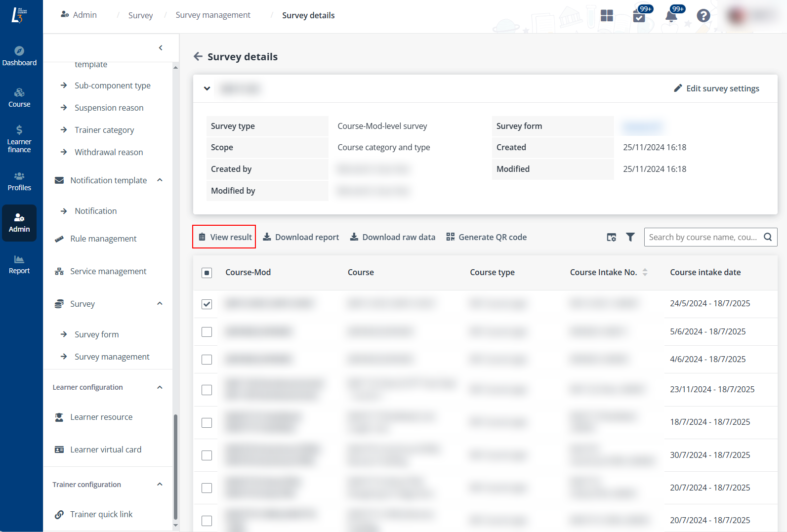Open the task calendar check icon
This screenshot has height=532, width=787.
[x=639, y=17]
